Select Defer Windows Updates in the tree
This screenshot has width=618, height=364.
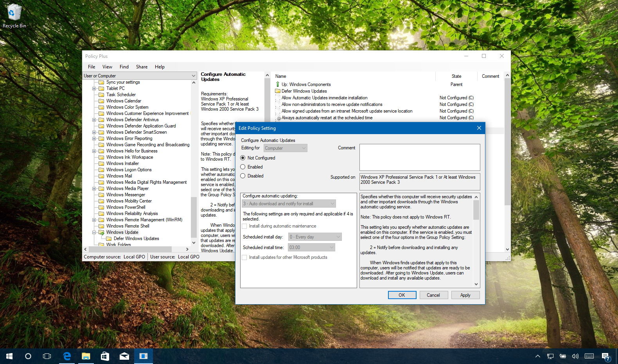point(137,238)
